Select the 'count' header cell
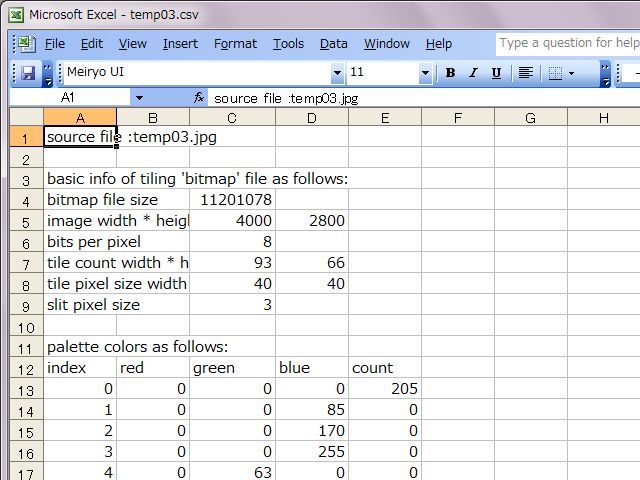Image resolution: width=640 pixels, height=480 pixels. point(385,368)
